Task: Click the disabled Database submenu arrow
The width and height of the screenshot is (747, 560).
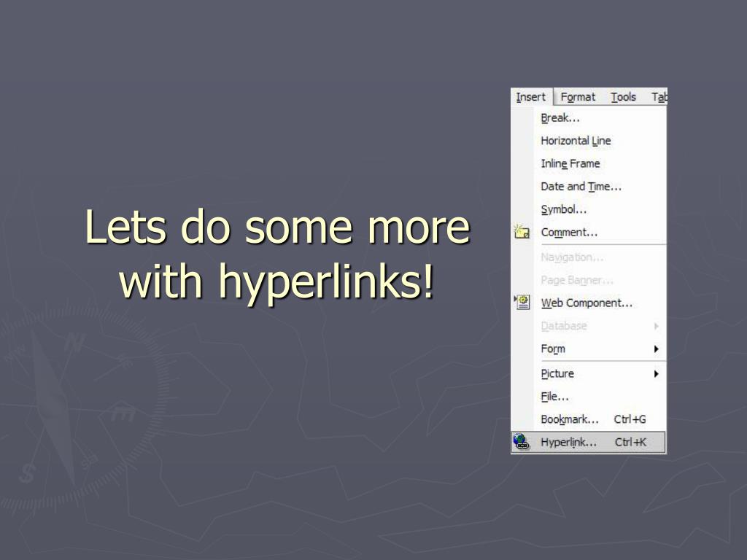Action: click(656, 326)
